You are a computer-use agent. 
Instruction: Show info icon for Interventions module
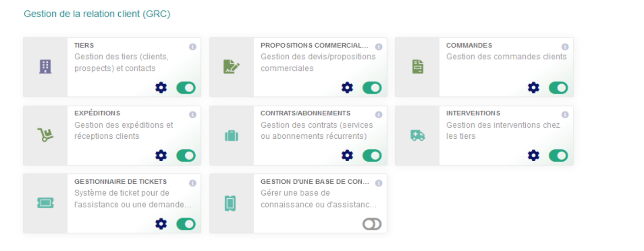pyautogui.click(x=565, y=115)
